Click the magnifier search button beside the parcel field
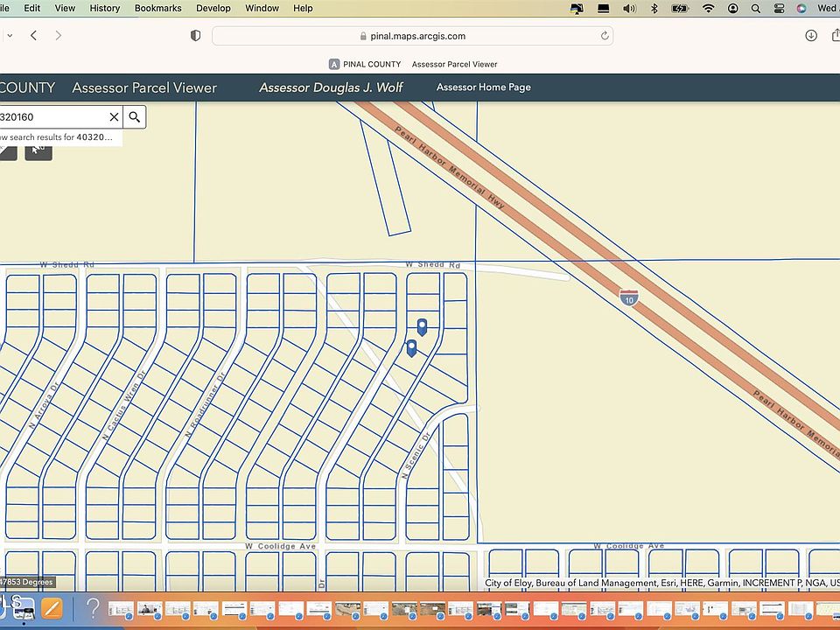This screenshot has width=840, height=630. (135, 116)
